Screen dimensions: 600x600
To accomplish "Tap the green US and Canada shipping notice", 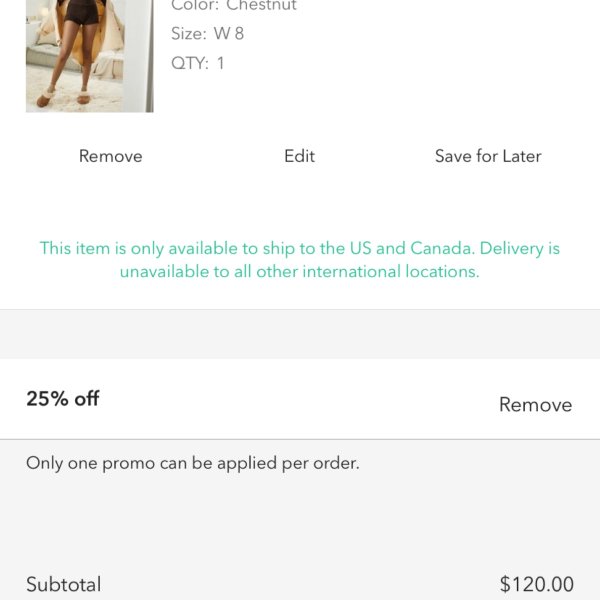I will (x=300, y=260).
